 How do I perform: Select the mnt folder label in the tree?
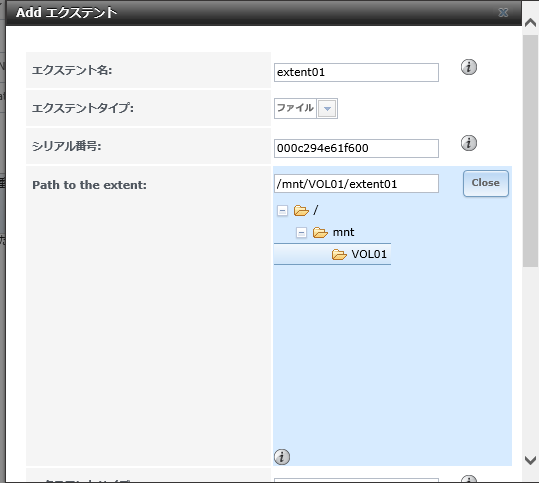pyautogui.click(x=343, y=232)
